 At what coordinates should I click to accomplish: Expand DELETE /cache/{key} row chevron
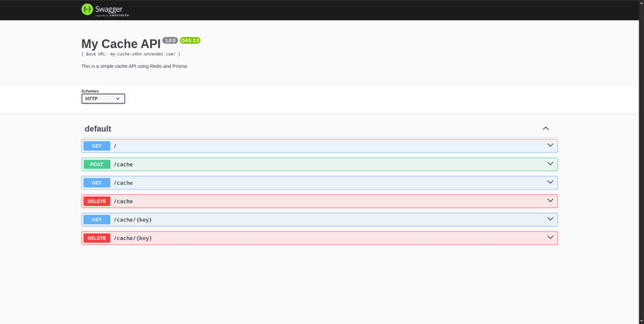click(550, 238)
